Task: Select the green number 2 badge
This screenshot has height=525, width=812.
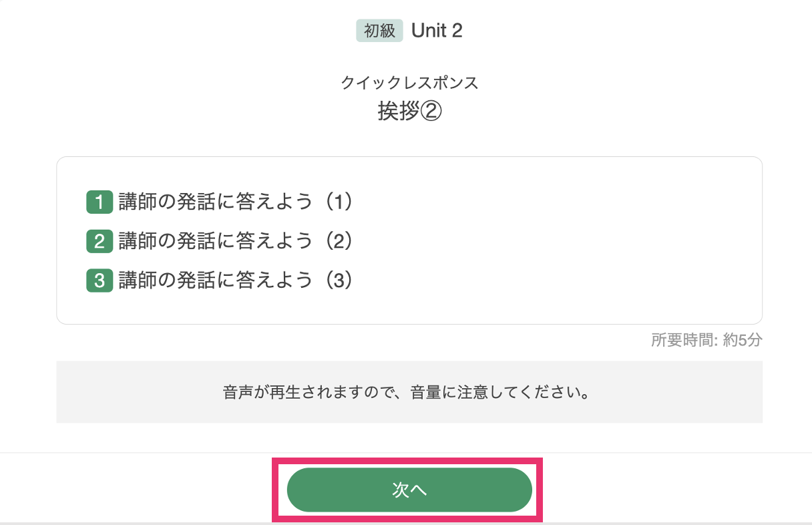Action: coord(99,241)
